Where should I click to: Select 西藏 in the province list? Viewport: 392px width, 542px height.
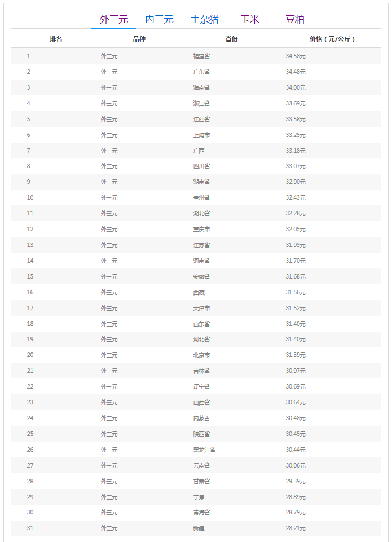tap(199, 292)
